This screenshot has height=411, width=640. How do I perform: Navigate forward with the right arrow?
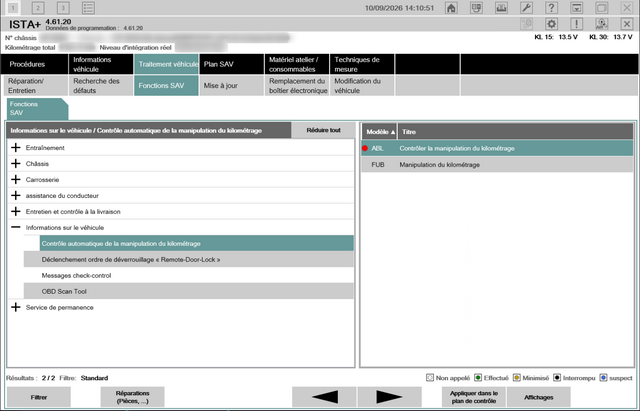389,397
